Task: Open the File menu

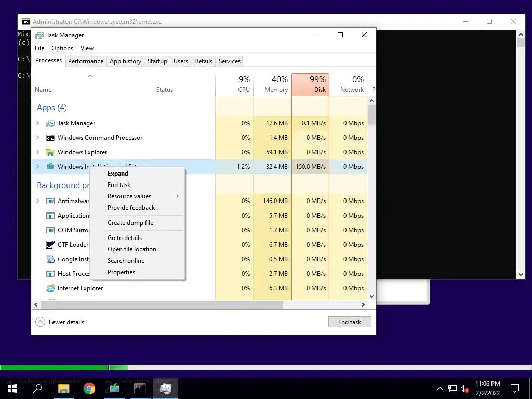Action: [39, 48]
